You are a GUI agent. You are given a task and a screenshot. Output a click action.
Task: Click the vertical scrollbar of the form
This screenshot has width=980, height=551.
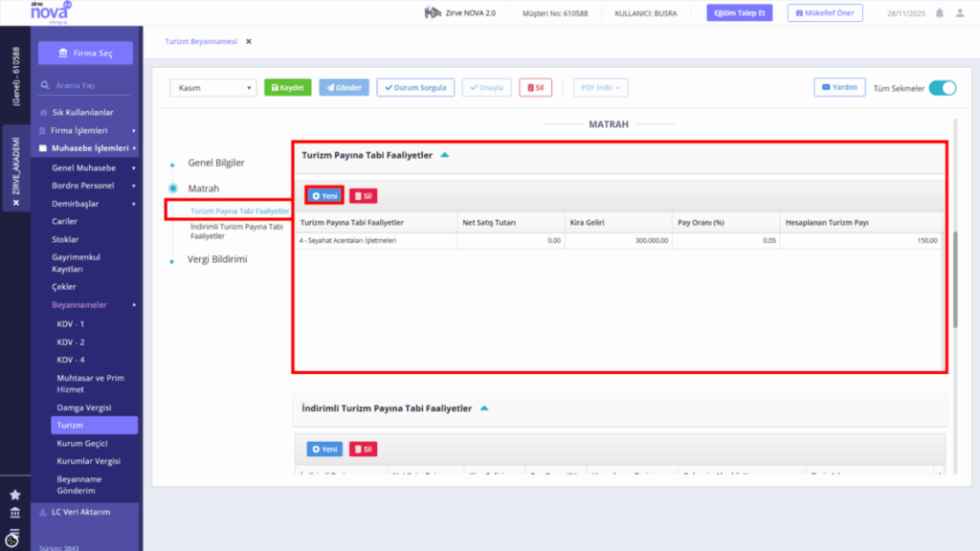click(x=955, y=278)
